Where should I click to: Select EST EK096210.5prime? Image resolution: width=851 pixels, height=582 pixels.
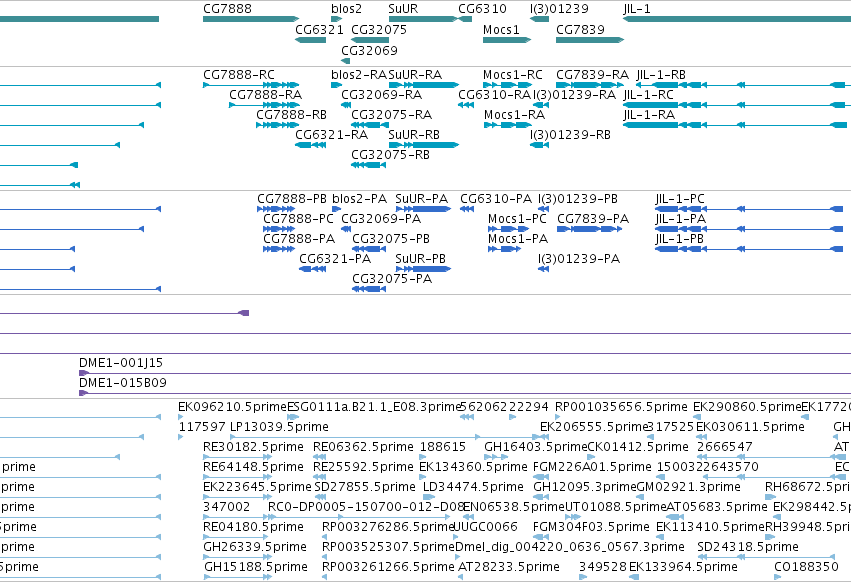[232, 407]
